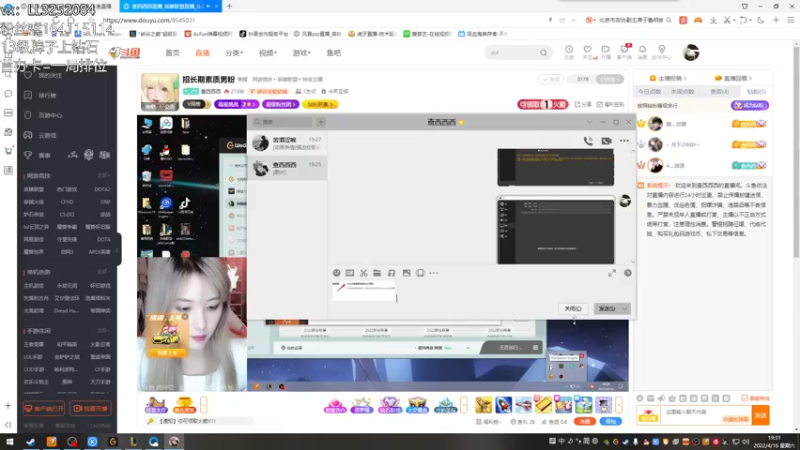
Task: Go to 首页 in Douyu navigation
Action: [172, 53]
